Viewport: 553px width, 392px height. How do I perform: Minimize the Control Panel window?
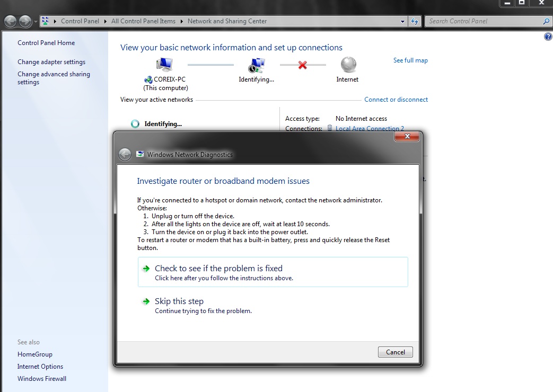point(507,3)
